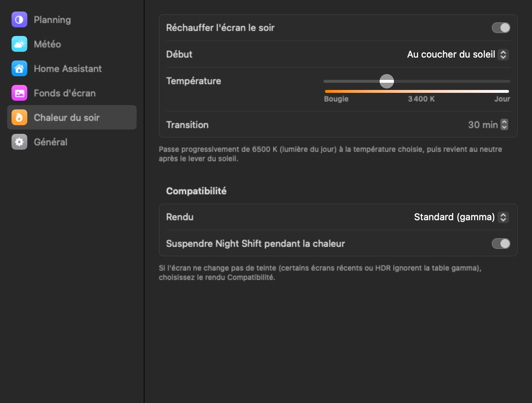Click the Bougie slider end label
The height and width of the screenshot is (403, 532).
[x=336, y=99]
